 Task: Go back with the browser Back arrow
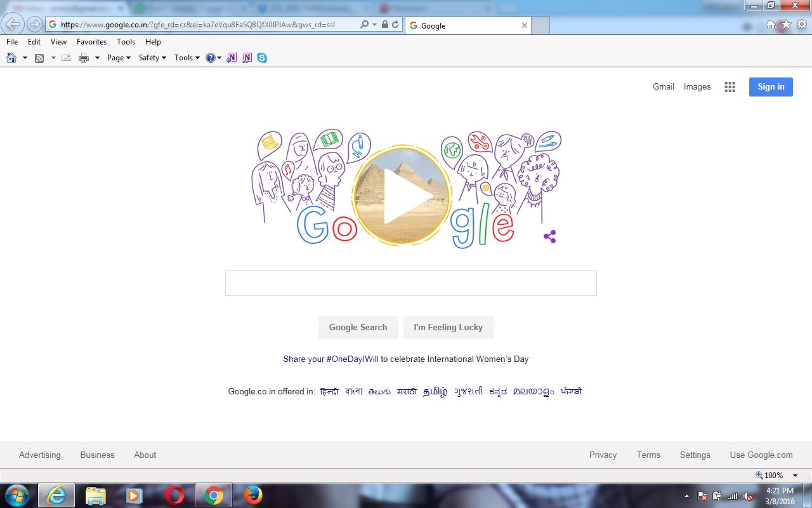tap(13, 25)
